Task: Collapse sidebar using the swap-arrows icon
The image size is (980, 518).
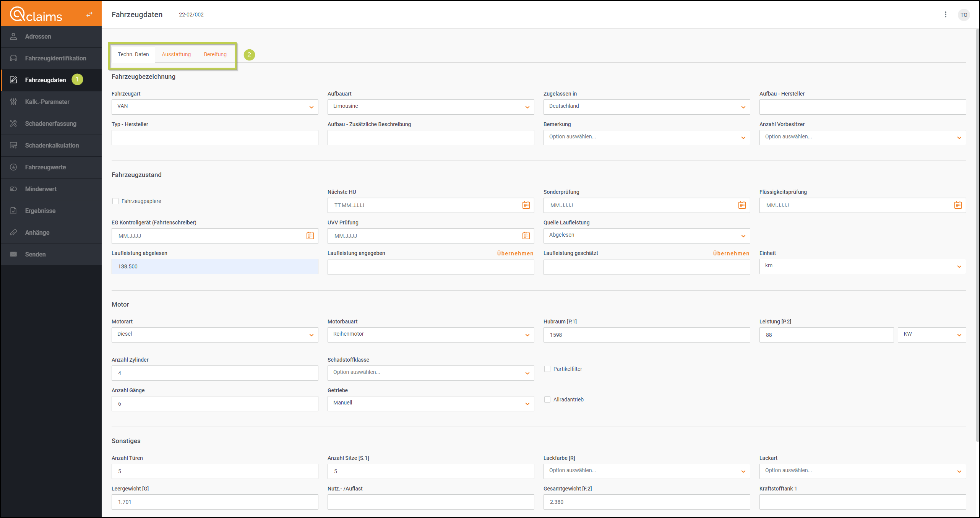Action: click(89, 15)
